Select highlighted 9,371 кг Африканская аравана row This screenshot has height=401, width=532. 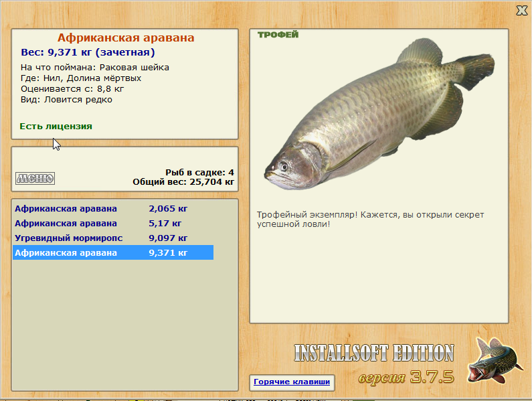coord(113,252)
